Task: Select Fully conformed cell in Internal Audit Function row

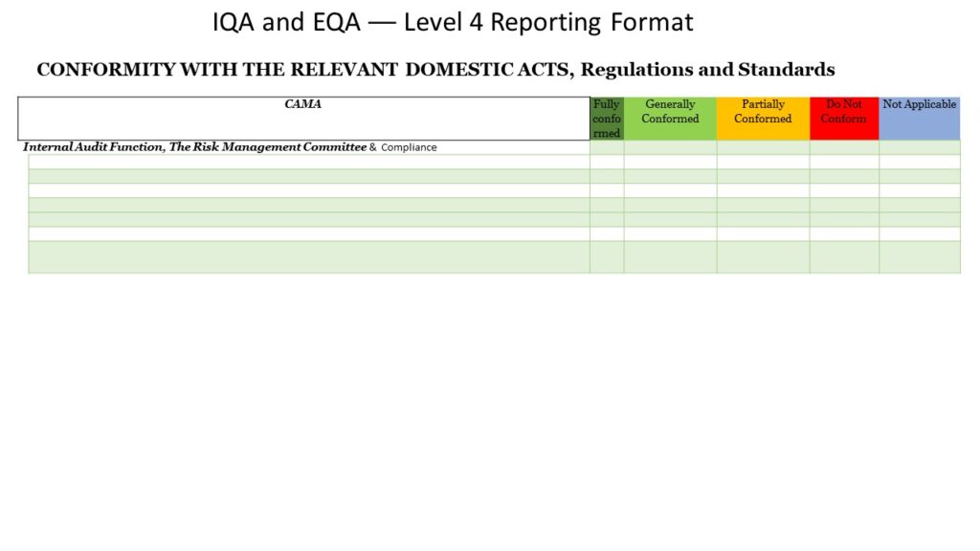Action: [607, 147]
